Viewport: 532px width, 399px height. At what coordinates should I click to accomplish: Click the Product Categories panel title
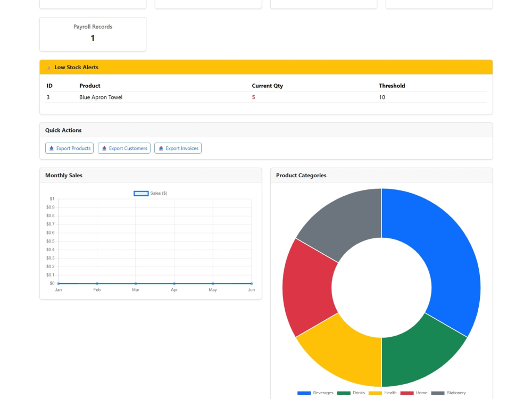click(301, 176)
